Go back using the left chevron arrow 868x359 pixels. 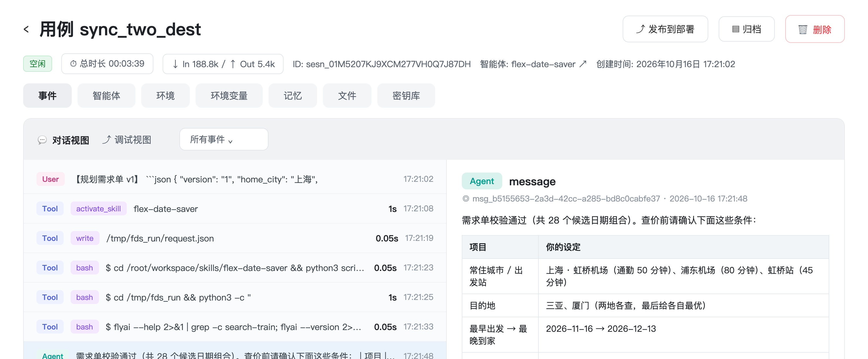(x=26, y=29)
